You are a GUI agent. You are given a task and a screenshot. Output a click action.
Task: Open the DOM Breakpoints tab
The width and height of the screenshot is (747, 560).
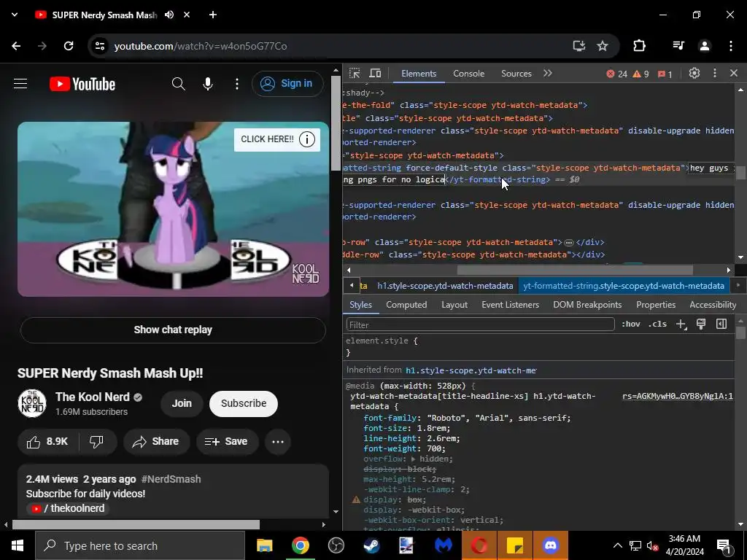point(587,305)
